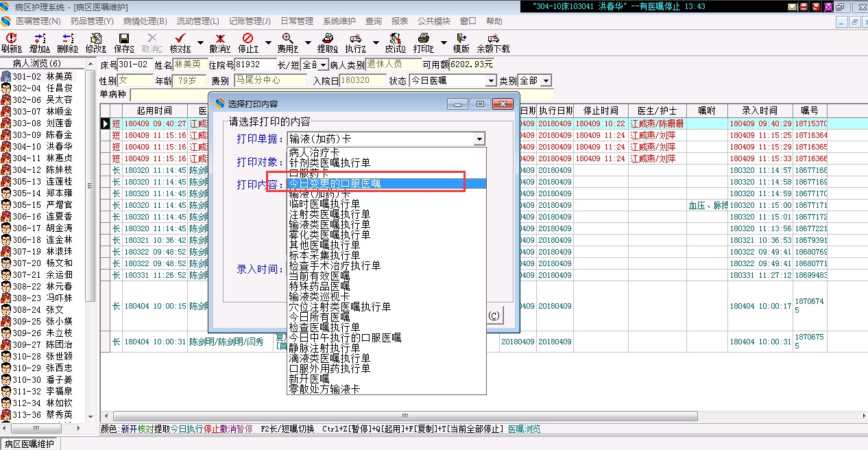This screenshot has height=450, width=868.
Task: Select patient 311-32 李福泉
Action: click(x=42, y=391)
